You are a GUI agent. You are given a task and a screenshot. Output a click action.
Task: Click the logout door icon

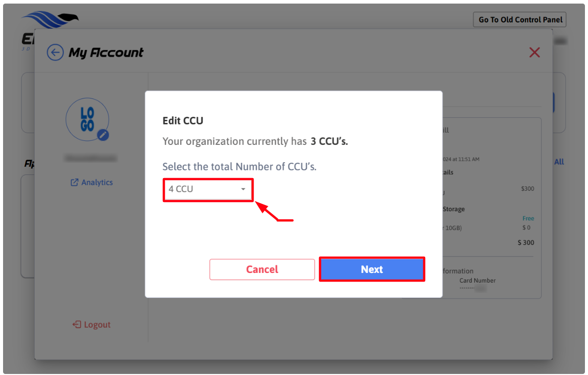tap(77, 324)
